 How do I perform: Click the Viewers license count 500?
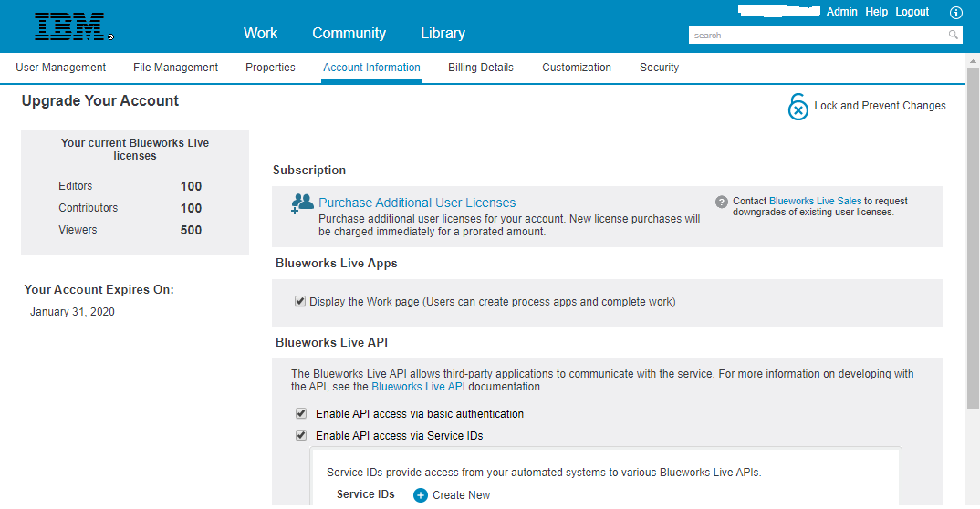tap(191, 230)
